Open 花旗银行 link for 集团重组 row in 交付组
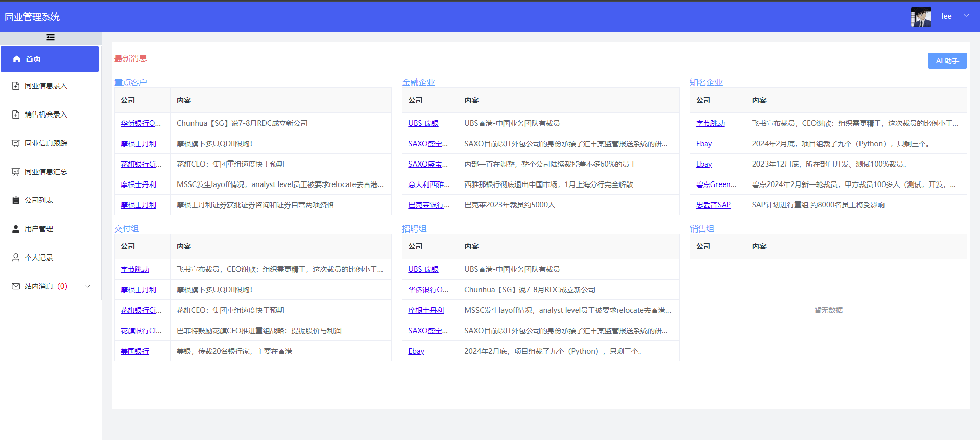Viewport: 980px width, 440px height. coord(141,310)
